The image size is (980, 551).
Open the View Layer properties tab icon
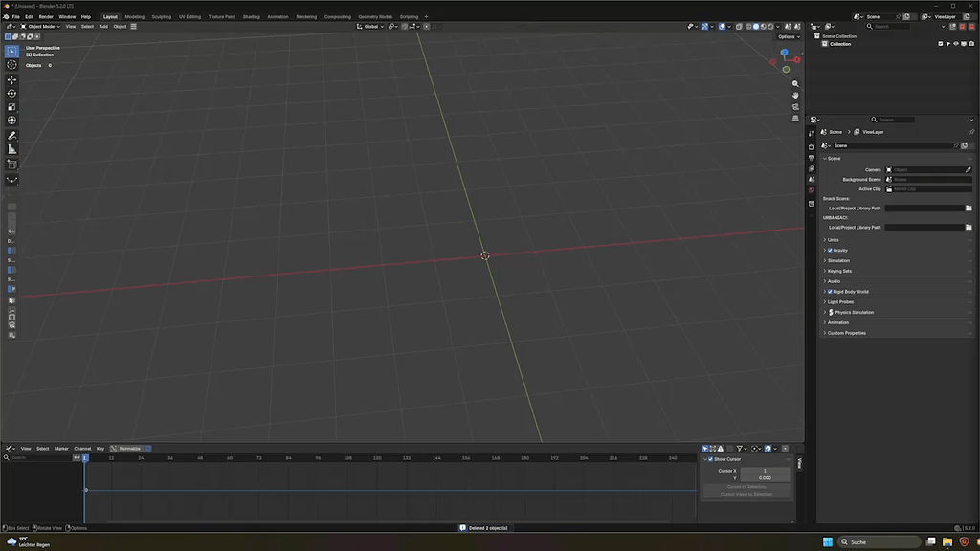click(x=812, y=168)
